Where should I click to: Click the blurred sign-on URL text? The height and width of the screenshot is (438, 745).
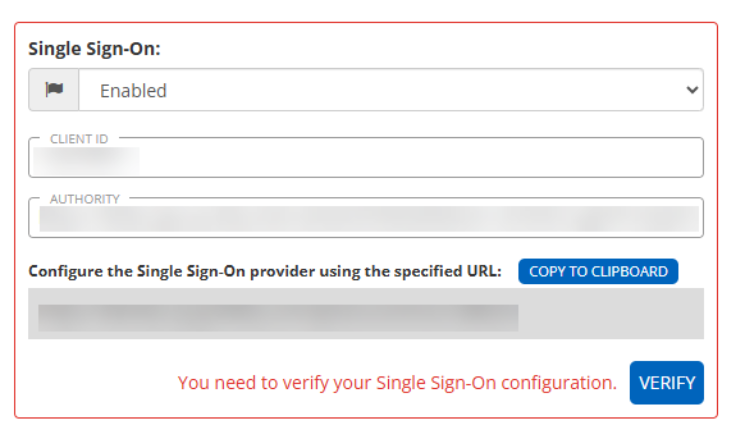(278, 317)
